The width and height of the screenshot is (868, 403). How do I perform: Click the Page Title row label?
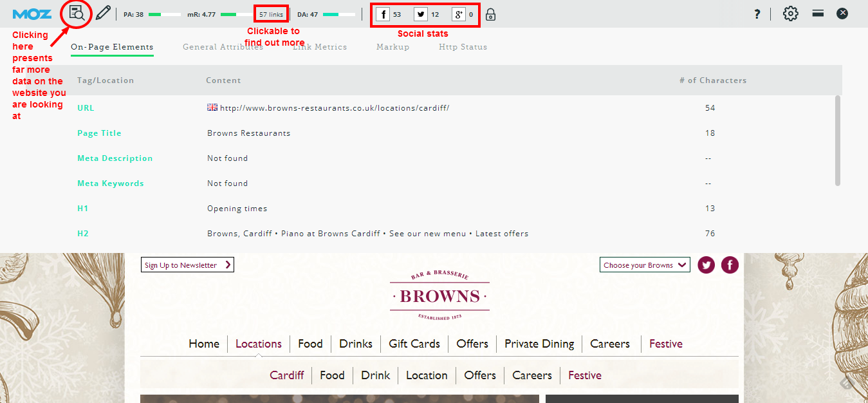(x=99, y=133)
